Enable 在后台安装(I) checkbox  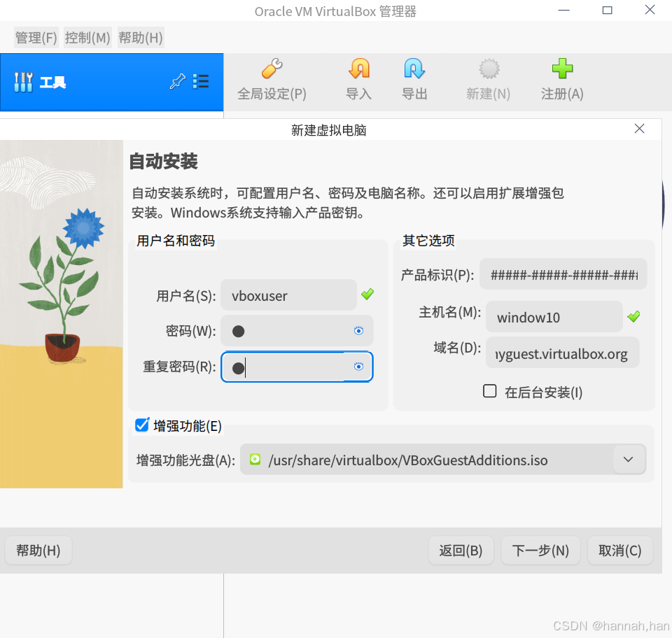coord(489,391)
